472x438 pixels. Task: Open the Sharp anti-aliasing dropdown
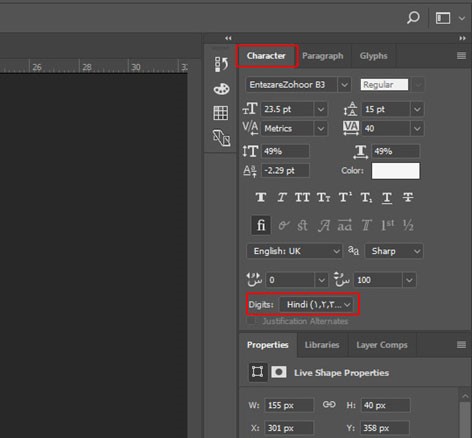pyautogui.click(x=394, y=251)
